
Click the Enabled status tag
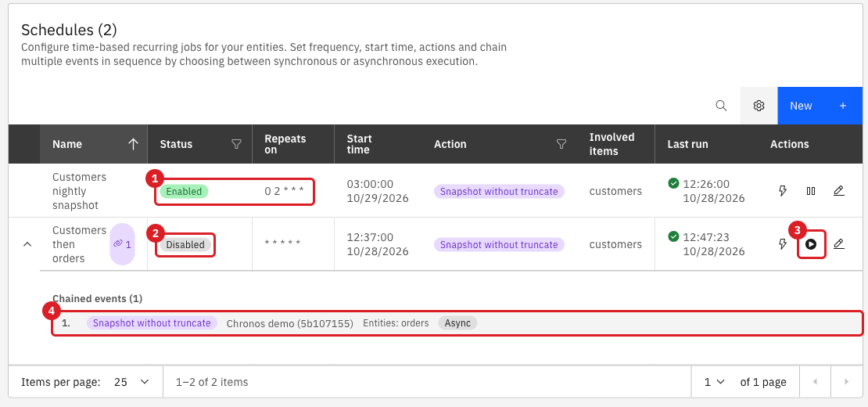[x=184, y=192]
